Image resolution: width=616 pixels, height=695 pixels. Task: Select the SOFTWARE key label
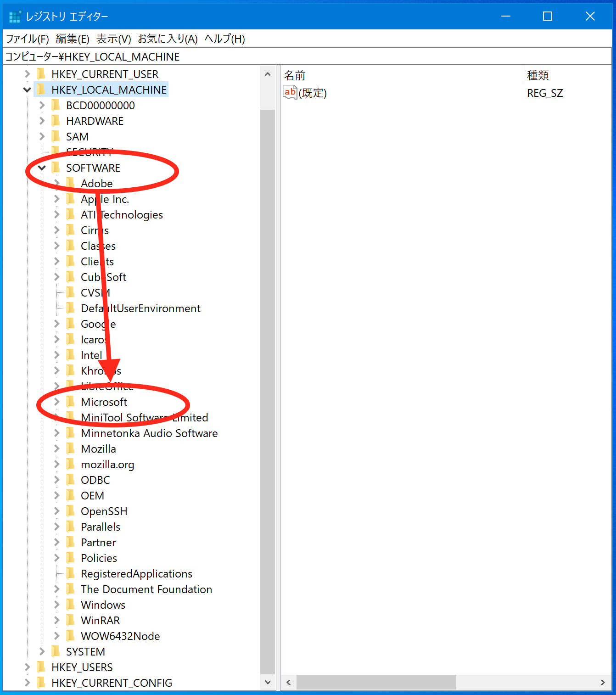(x=93, y=168)
